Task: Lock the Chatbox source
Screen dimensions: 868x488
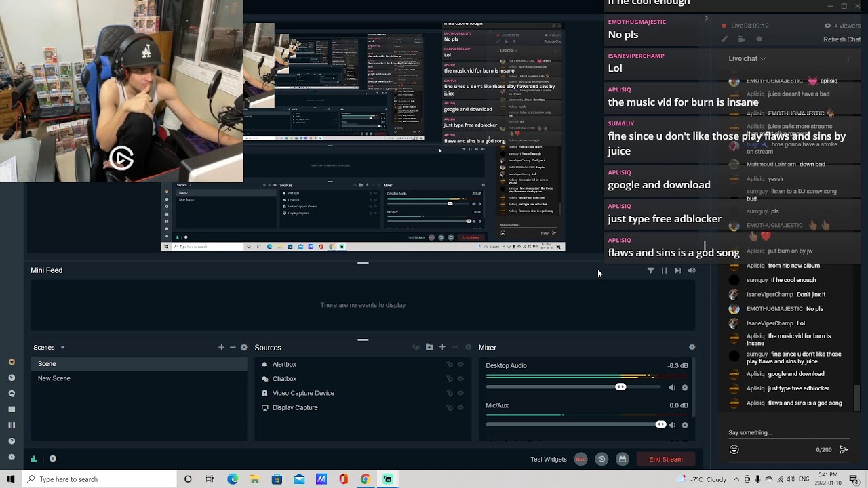Action: point(450,379)
